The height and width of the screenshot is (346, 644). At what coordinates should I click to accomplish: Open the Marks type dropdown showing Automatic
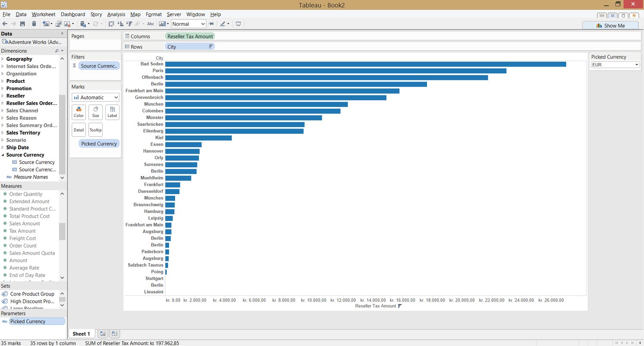[x=95, y=97]
